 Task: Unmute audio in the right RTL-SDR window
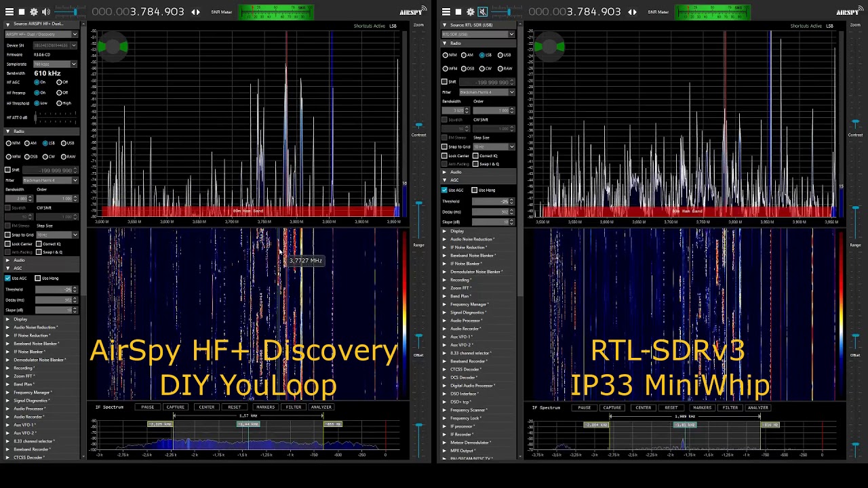pyautogui.click(x=482, y=12)
